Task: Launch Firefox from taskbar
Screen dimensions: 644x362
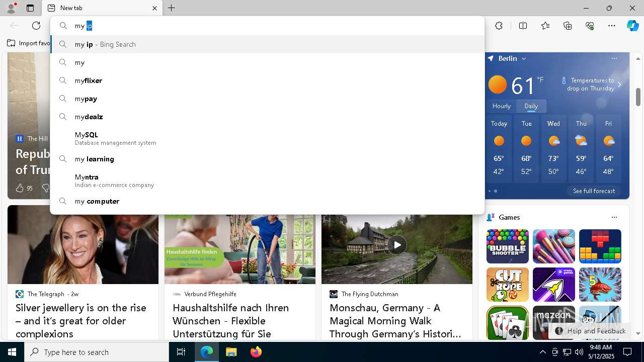Action: tap(256, 352)
